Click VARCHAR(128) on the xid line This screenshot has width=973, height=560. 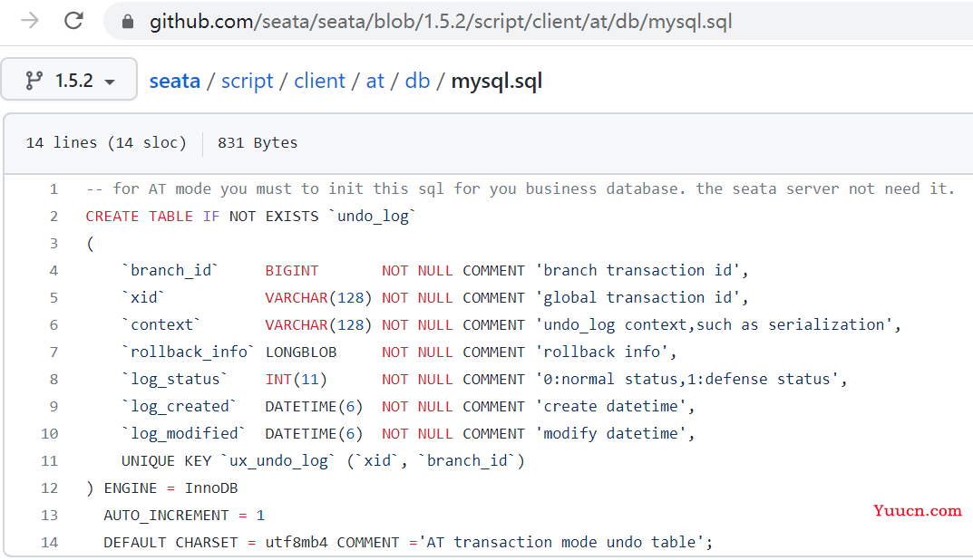tap(318, 298)
